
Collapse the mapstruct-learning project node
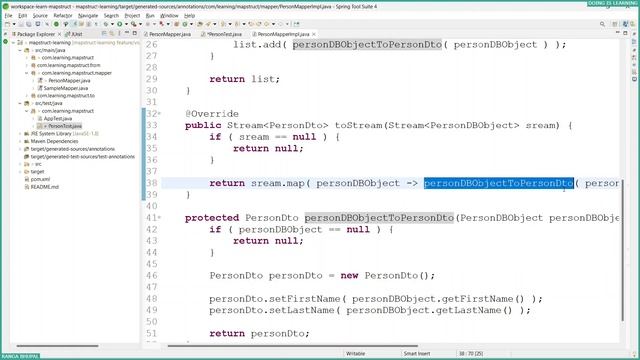pos(13,42)
